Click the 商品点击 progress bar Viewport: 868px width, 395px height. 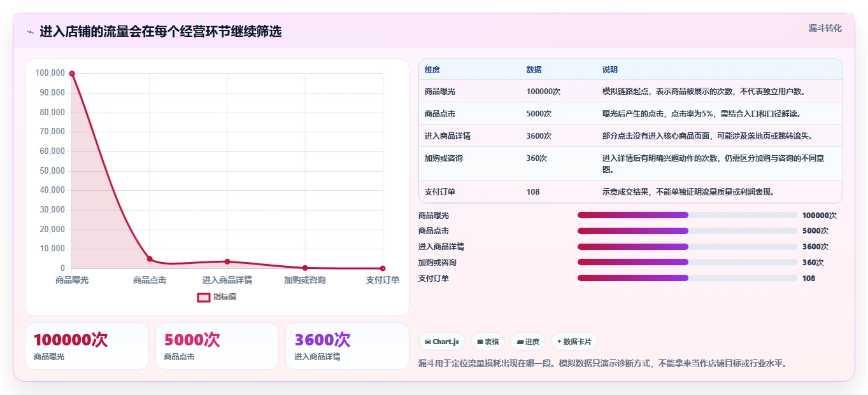[x=687, y=231]
